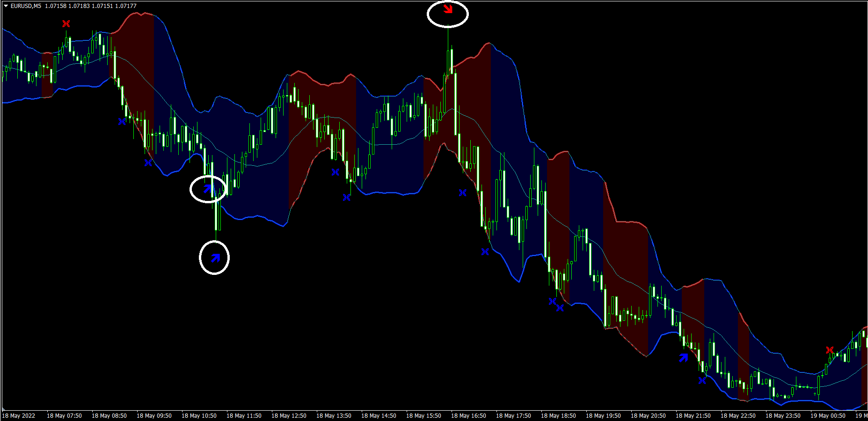This screenshot has width=868, height=421.
Task: Select the blue up arrow signal near 21:50
Action: tap(684, 358)
